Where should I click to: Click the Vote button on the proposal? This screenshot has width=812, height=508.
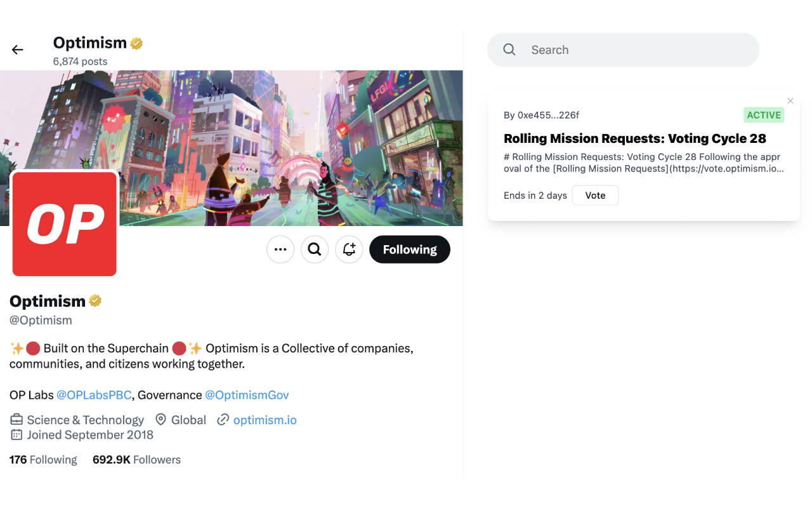[x=595, y=195]
